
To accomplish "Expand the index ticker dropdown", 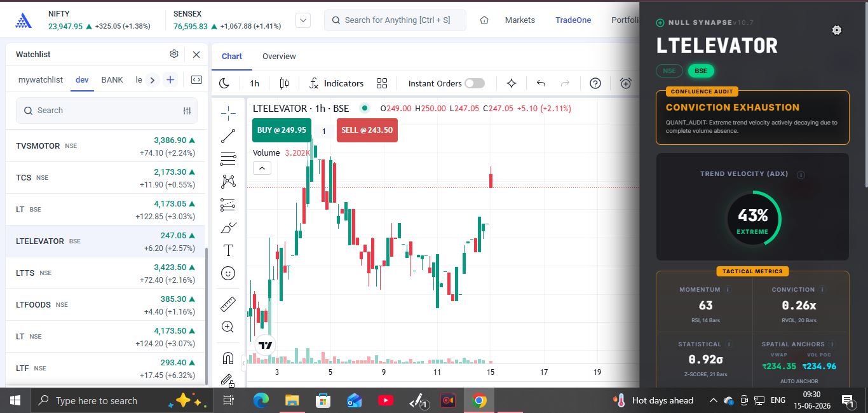I will coord(303,20).
